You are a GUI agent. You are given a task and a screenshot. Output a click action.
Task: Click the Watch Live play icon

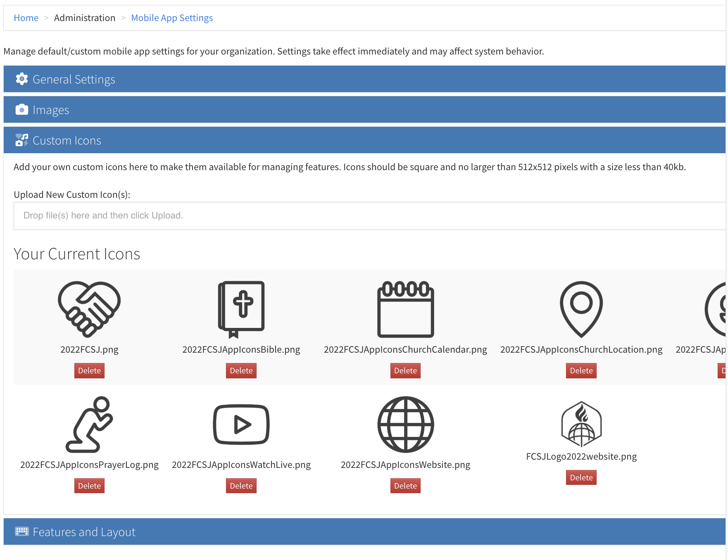click(241, 425)
